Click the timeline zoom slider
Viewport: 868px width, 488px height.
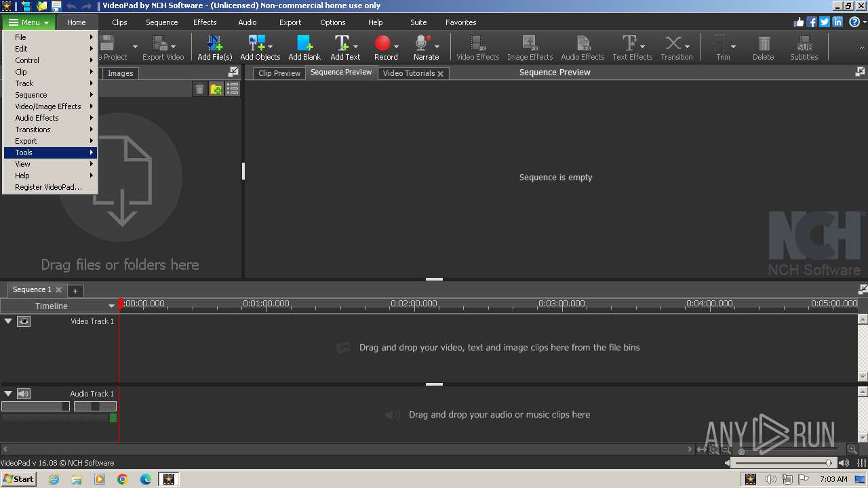(x=790, y=449)
